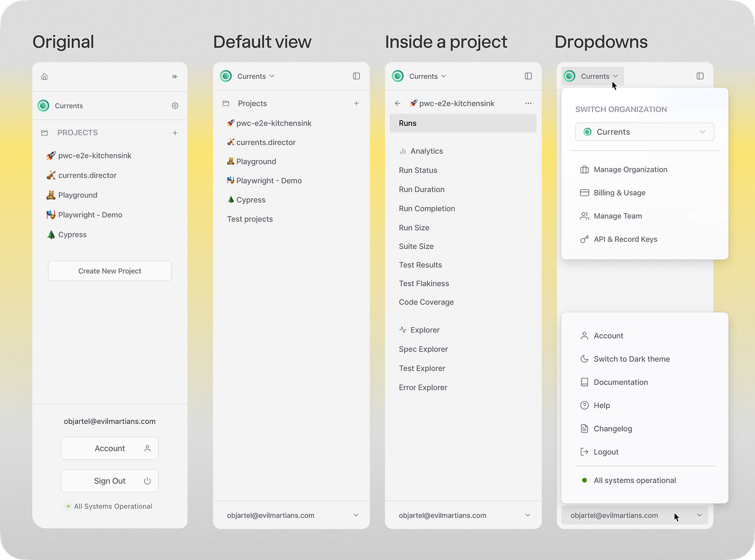Open the three-dots menu for pwc-e2e-kitchensink
The height and width of the screenshot is (560, 755).
(x=528, y=103)
